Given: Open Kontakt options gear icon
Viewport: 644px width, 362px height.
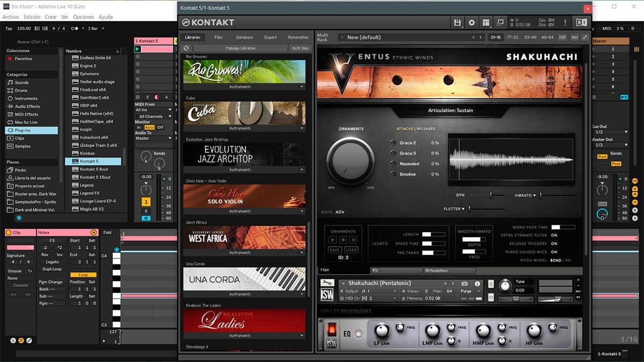Looking at the screenshot, I should (x=472, y=23).
